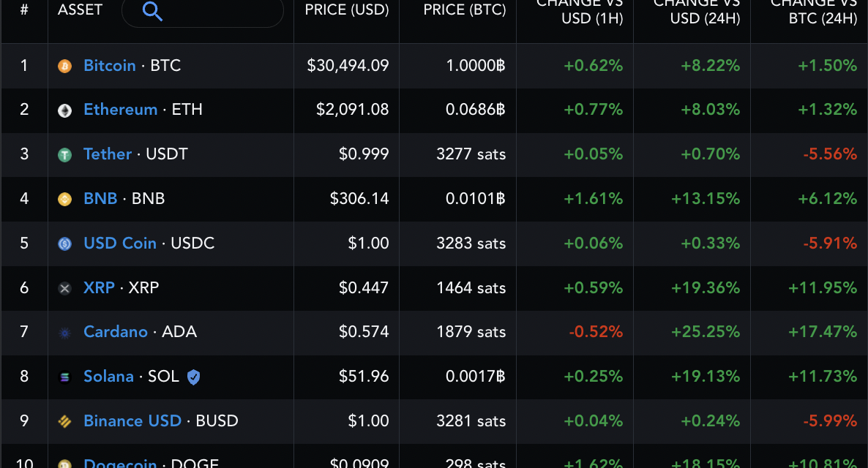Click the USD Coin logo icon
Image resolution: width=868 pixels, height=468 pixels.
click(x=64, y=243)
